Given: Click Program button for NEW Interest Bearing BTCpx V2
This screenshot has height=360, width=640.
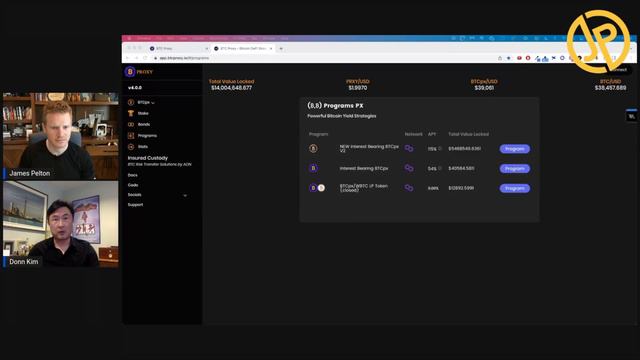Looking at the screenshot, I should (x=515, y=149).
